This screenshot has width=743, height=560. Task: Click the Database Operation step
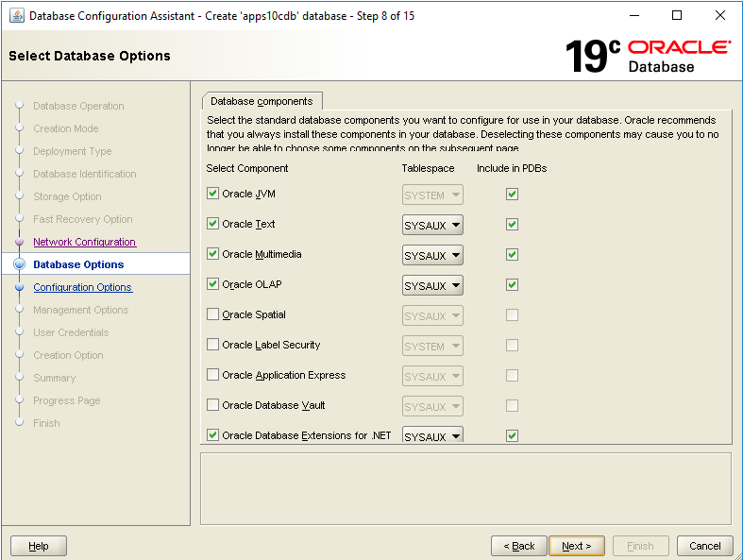[x=78, y=106]
